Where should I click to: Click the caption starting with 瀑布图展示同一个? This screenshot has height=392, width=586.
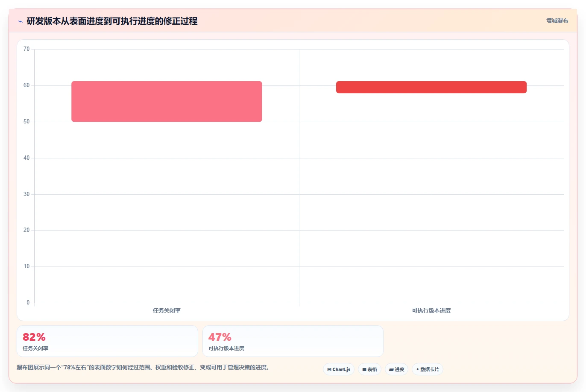click(143, 367)
